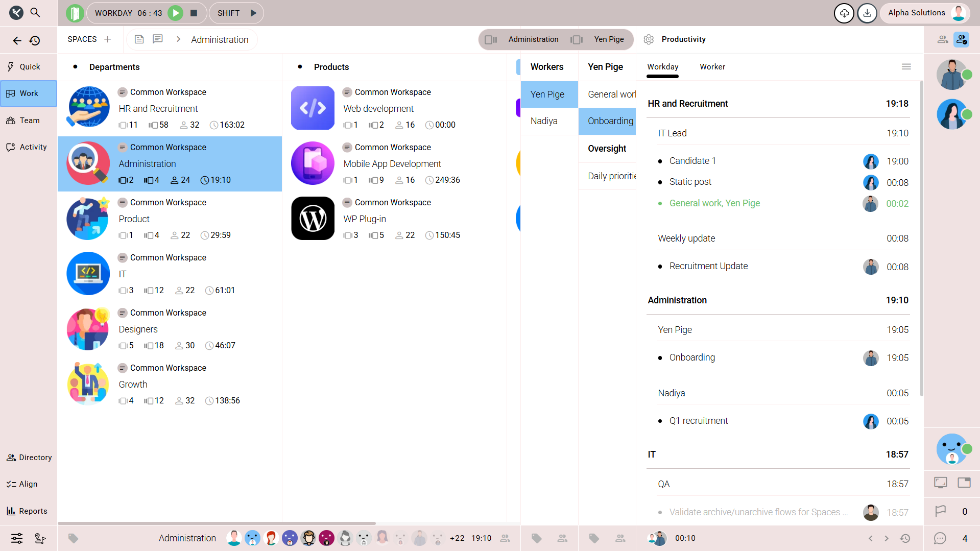Open the history clock icon in sidebar
This screenshot has width=980, height=551.
click(x=35, y=40)
